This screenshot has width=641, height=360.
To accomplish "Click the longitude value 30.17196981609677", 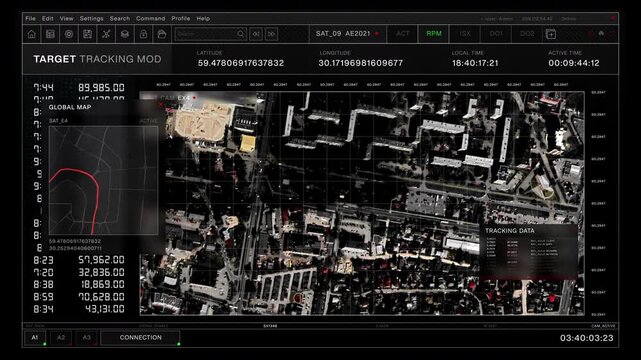I will tap(361, 63).
